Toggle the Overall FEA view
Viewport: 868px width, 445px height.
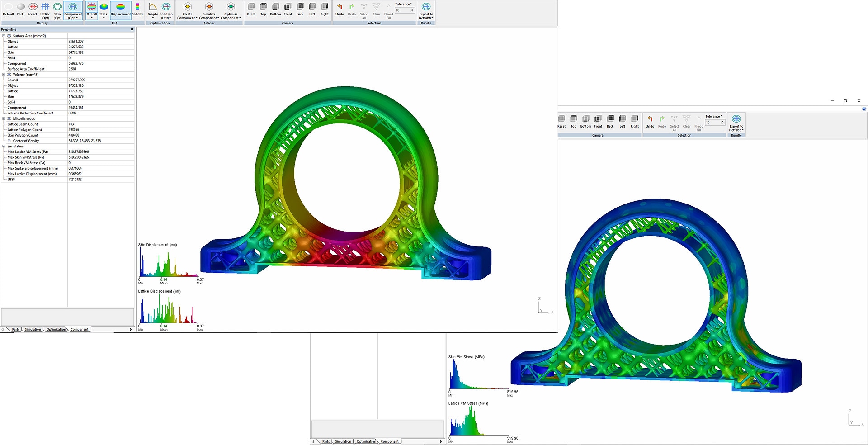click(x=92, y=9)
